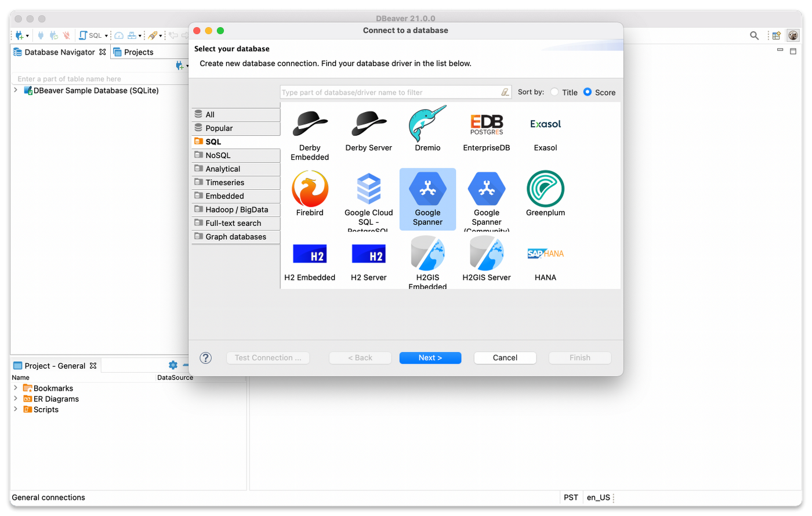Click the Disconnect red plug icon

tap(66, 35)
